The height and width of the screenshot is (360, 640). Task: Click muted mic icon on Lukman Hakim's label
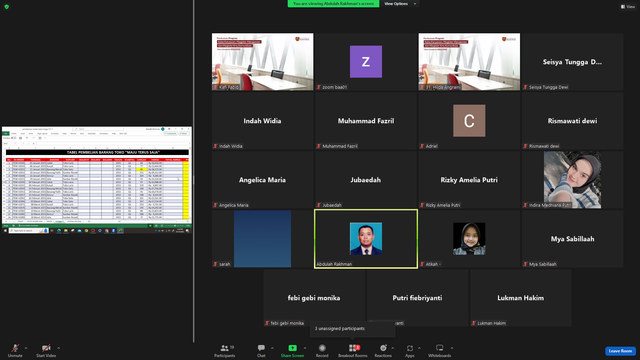[x=473, y=323]
